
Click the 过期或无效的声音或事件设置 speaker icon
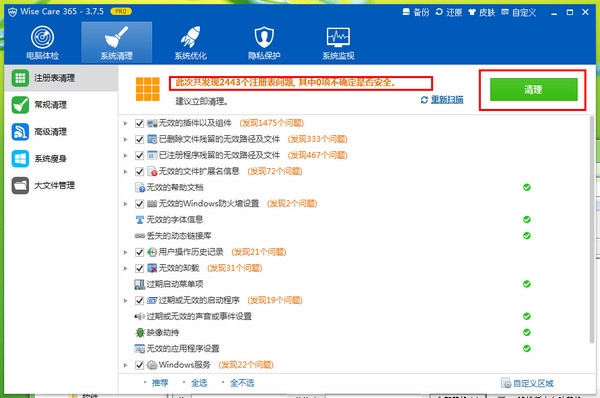point(140,316)
